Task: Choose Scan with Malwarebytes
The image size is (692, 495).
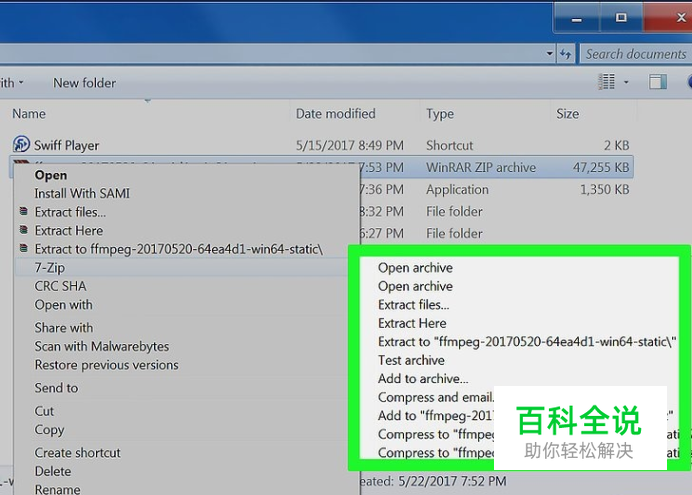Action: (102, 346)
